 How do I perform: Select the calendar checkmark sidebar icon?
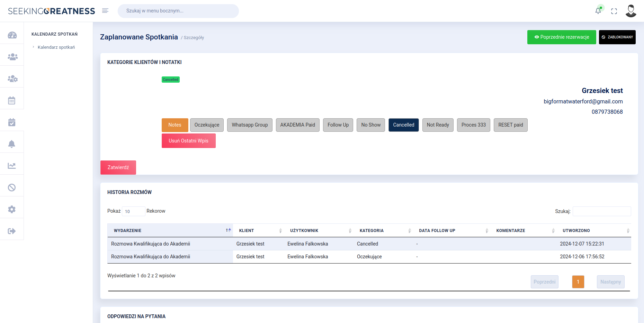(x=12, y=122)
